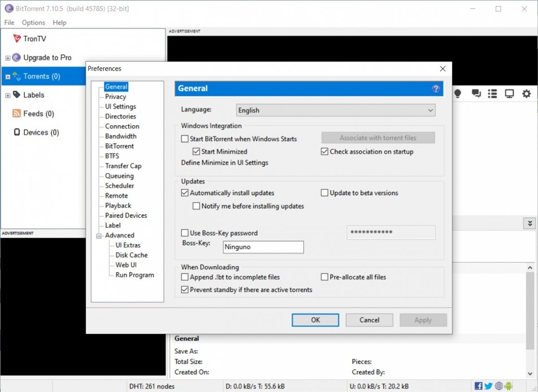
Task: Click the monitor remote toolbar icon
Action: click(x=509, y=93)
